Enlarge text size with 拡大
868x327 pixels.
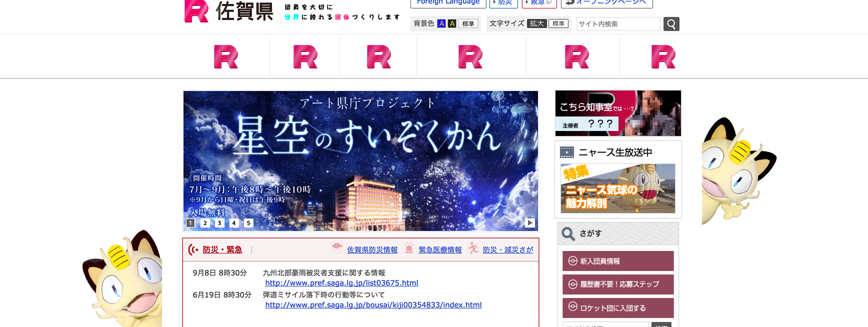(x=537, y=23)
